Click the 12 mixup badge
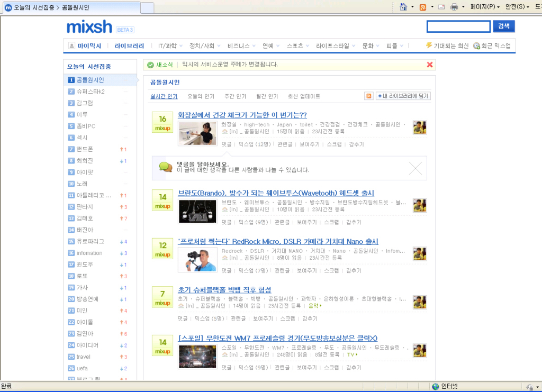 [x=162, y=249]
